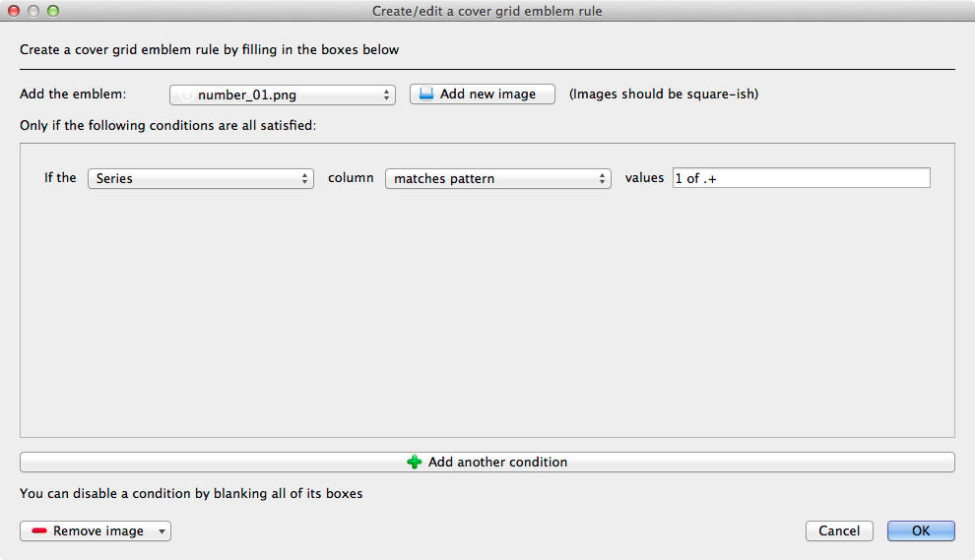
Task: Zoom the window with the green button
Action: (x=53, y=11)
